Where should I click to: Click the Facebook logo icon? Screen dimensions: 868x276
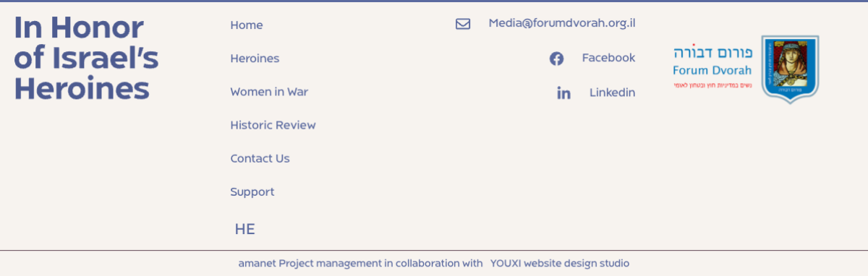tap(556, 59)
